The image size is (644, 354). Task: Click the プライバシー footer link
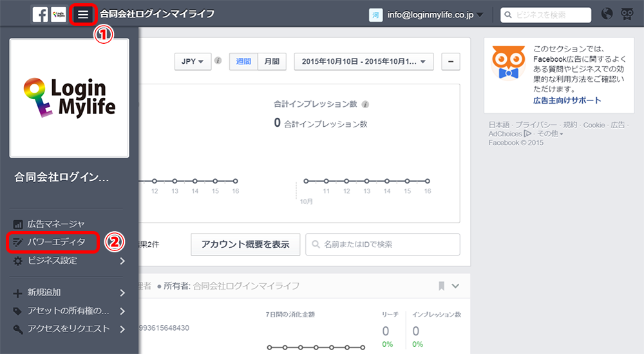point(536,125)
